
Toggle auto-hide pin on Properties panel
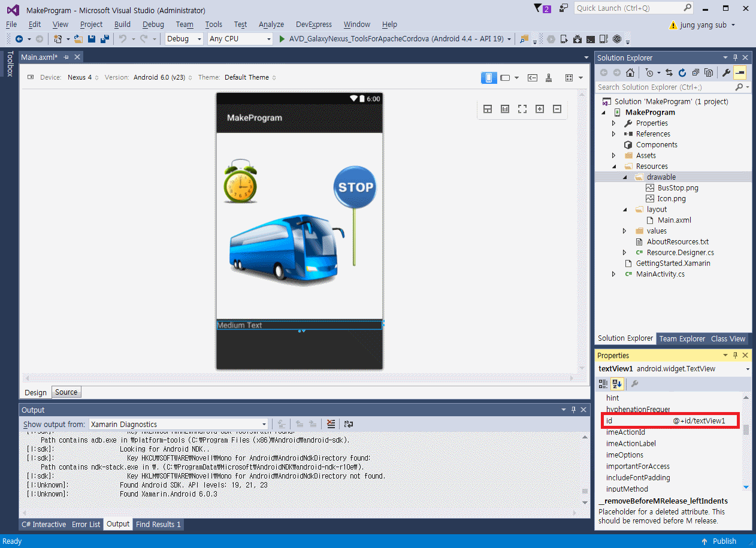735,355
